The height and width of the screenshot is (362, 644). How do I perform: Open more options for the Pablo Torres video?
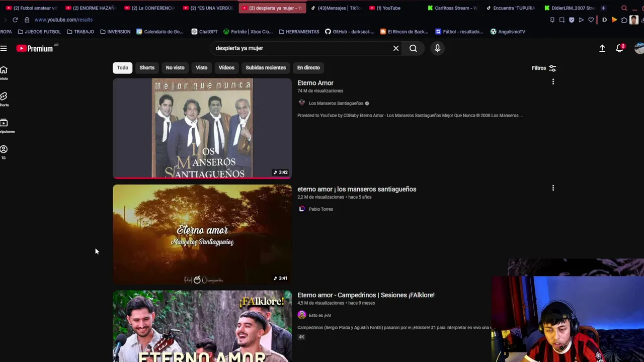pos(553,188)
